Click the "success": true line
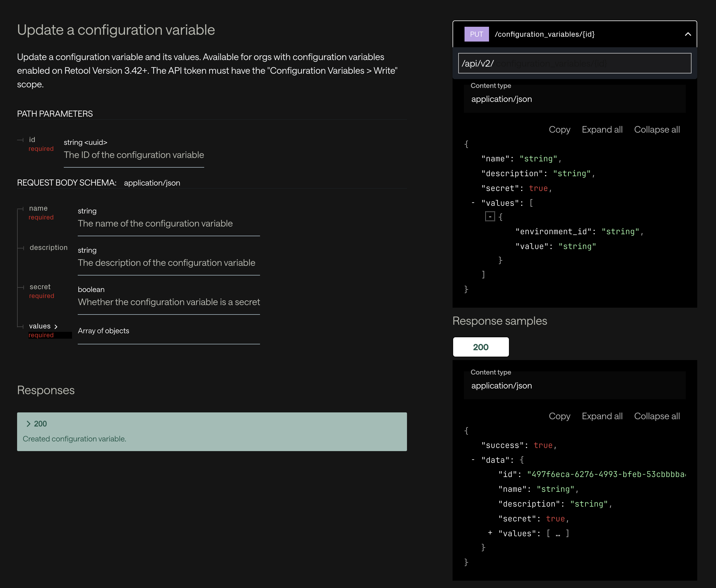The image size is (716, 588). click(519, 445)
